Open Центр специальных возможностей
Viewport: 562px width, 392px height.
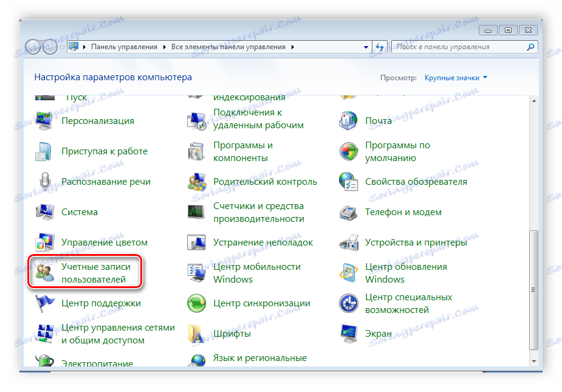pos(407,302)
